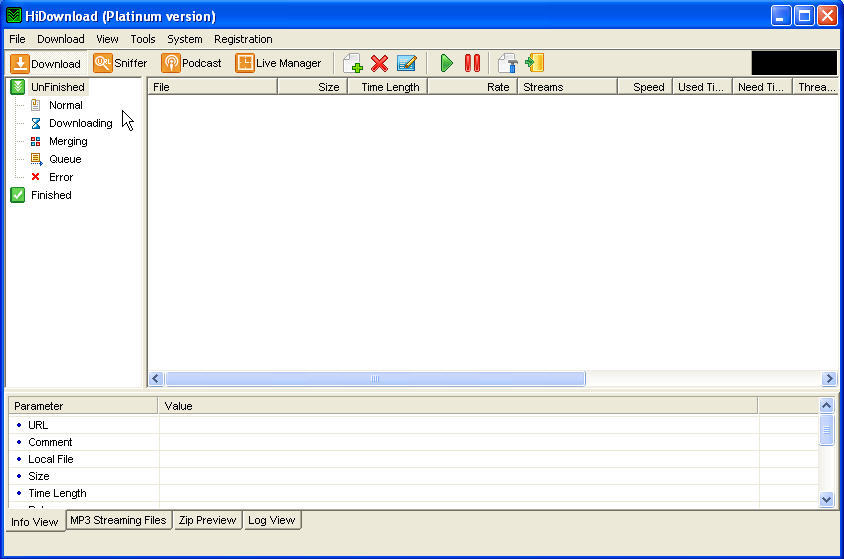The width and height of the screenshot is (844, 559).
Task: Click the exit door icon
Action: click(534, 63)
